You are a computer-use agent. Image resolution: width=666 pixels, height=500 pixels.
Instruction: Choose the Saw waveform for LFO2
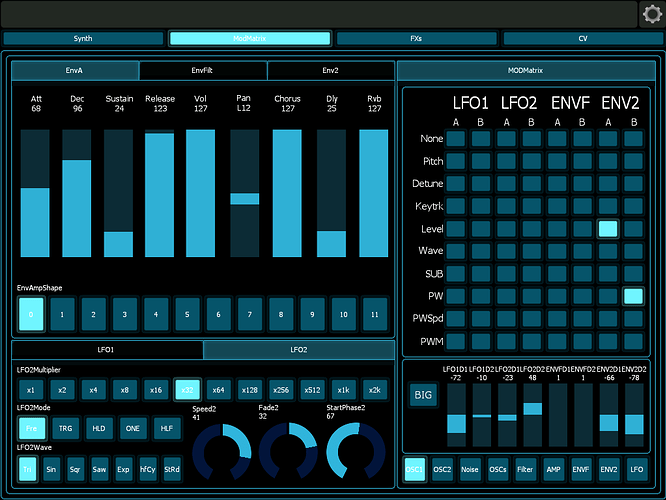click(x=99, y=469)
